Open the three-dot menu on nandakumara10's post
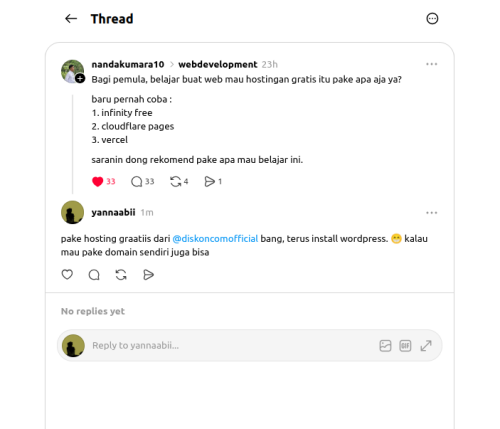500x429 pixels. tap(432, 64)
